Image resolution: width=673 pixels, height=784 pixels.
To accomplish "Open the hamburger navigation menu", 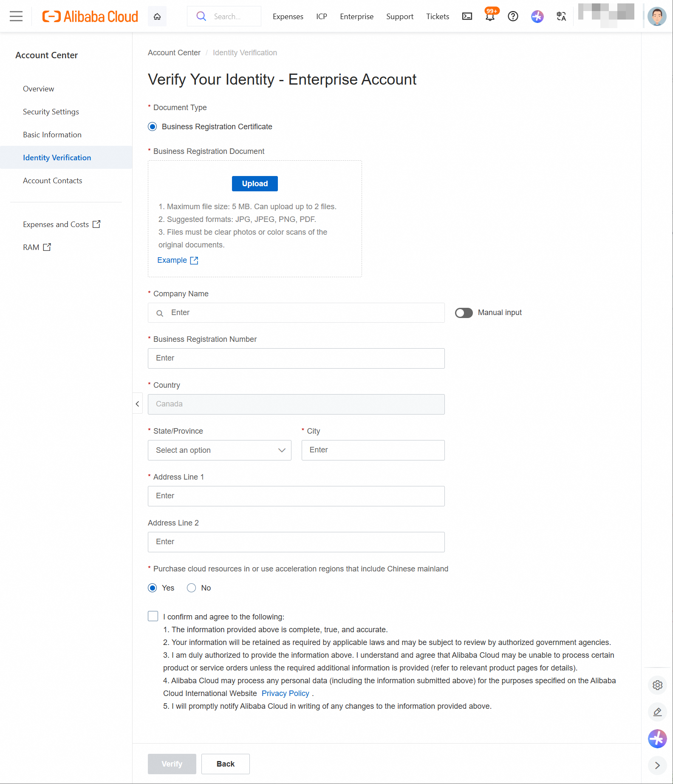I will pyautogui.click(x=16, y=16).
